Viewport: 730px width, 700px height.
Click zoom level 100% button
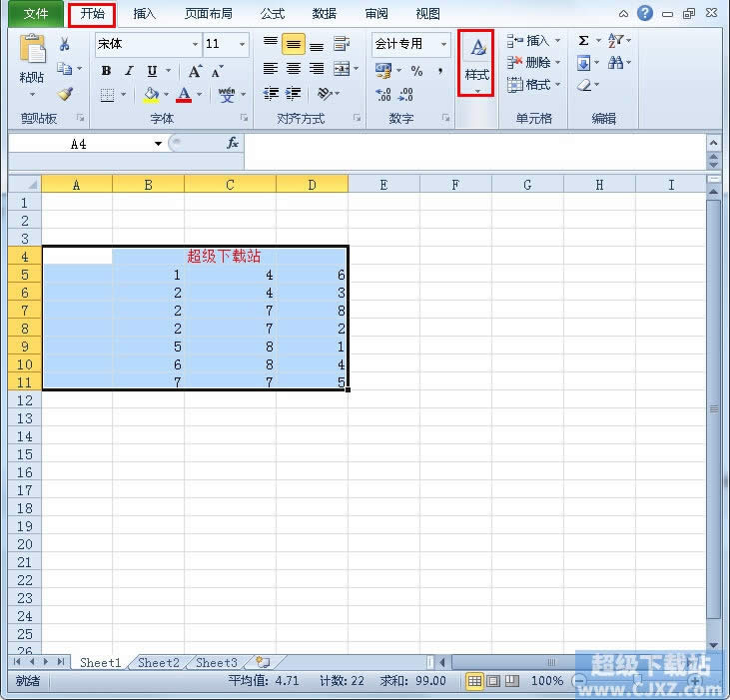547,681
